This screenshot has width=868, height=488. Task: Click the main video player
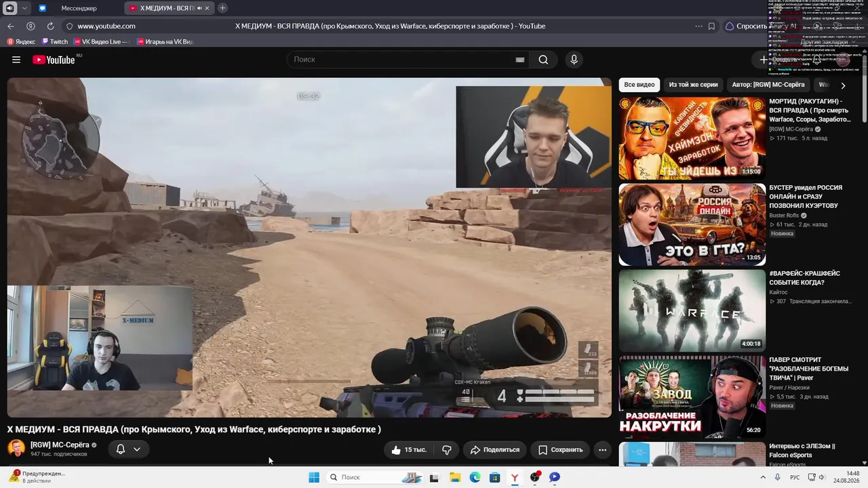tap(309, 247)
